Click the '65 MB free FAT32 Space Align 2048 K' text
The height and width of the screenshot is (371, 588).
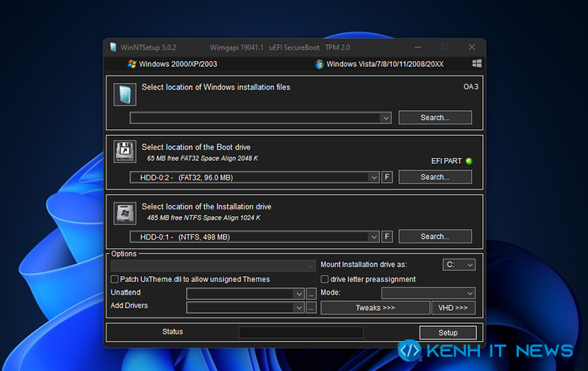[203, 158]
